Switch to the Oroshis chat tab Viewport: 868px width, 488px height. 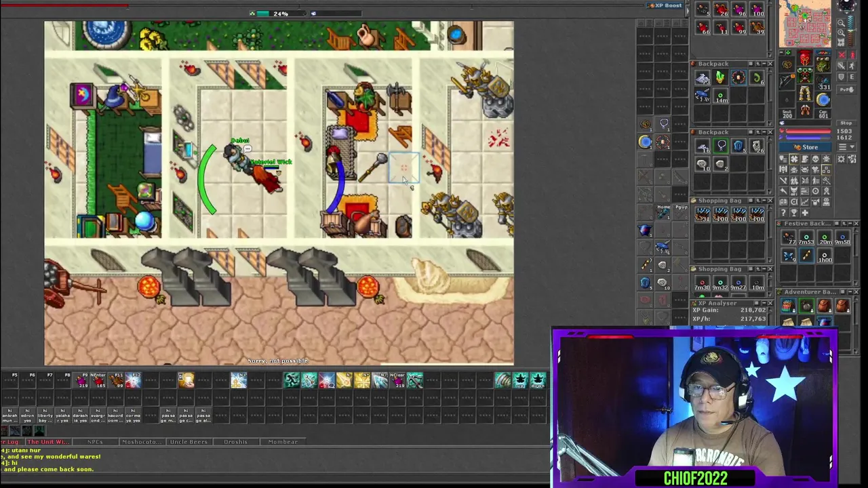coord(235,442)
